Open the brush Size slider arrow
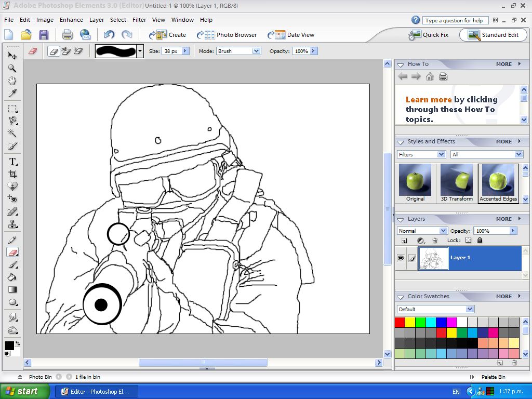Viewport: 532px width, 399px height. [185, 51]
